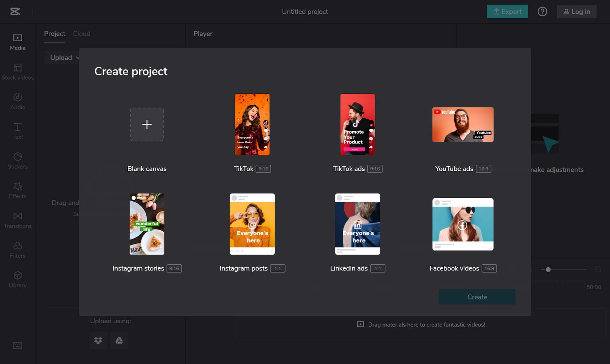Viewport: 610px width, 364px height.
Task: Open the Transitions panel
Action: click(x=18, y=221)
